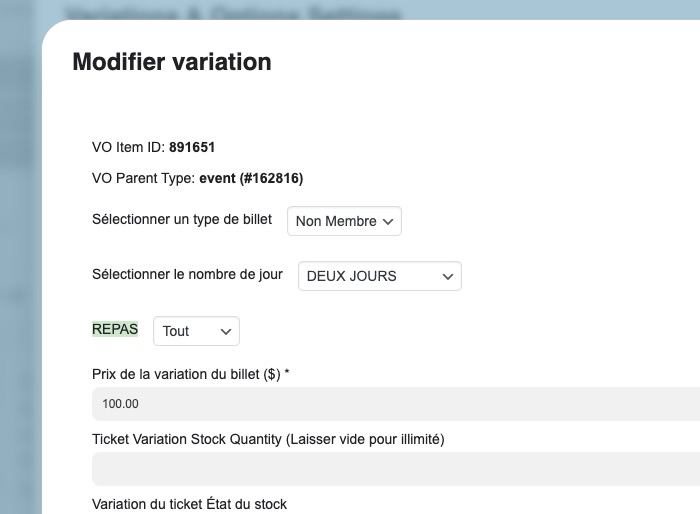Open the REPAS dropdown showing Tout

click(195, 331)
